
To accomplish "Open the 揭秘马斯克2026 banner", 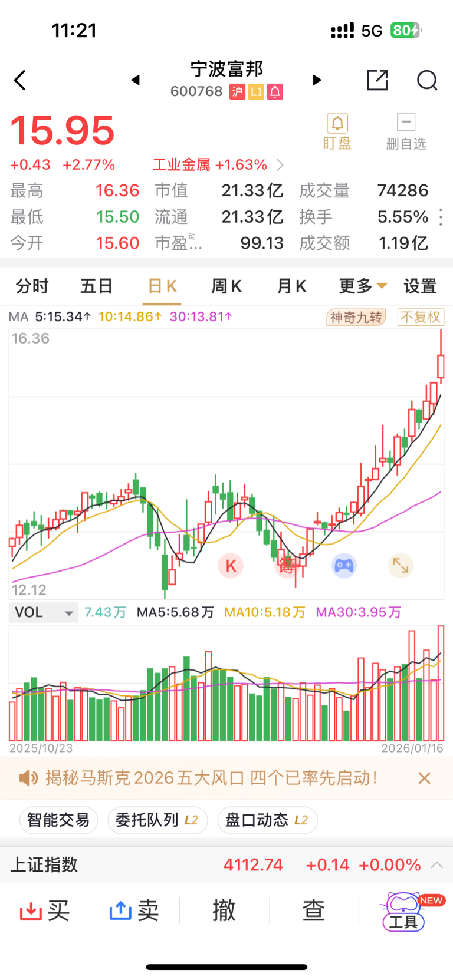I will (211, 778).
